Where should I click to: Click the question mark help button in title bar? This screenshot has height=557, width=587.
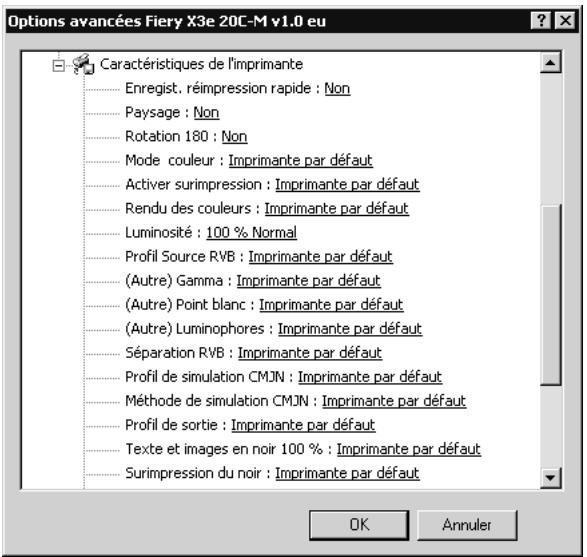(x=541, y=20)
